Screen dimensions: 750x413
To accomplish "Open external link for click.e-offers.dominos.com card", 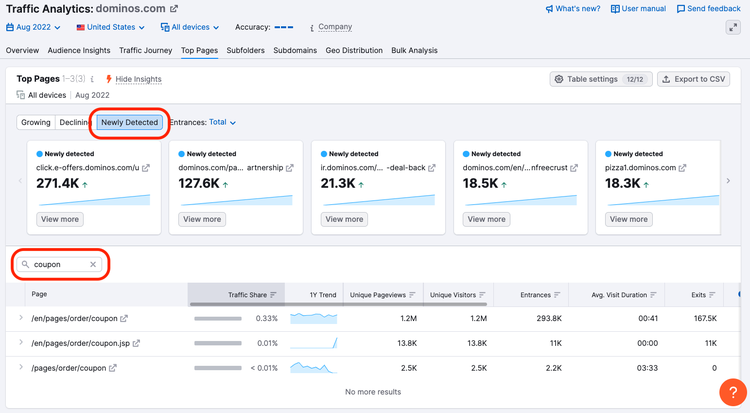I will coord(146,168).
